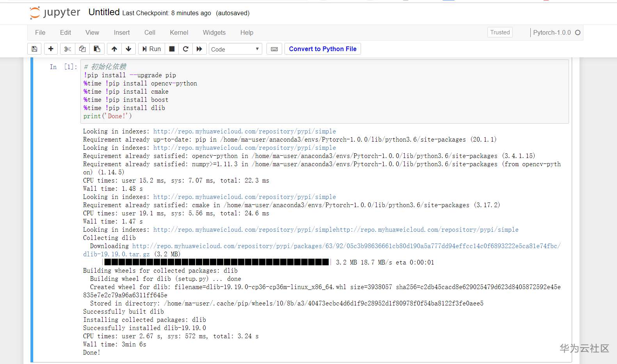
Task: Open the first myhuaweicloud pypi index link
Action: point(245,131)
